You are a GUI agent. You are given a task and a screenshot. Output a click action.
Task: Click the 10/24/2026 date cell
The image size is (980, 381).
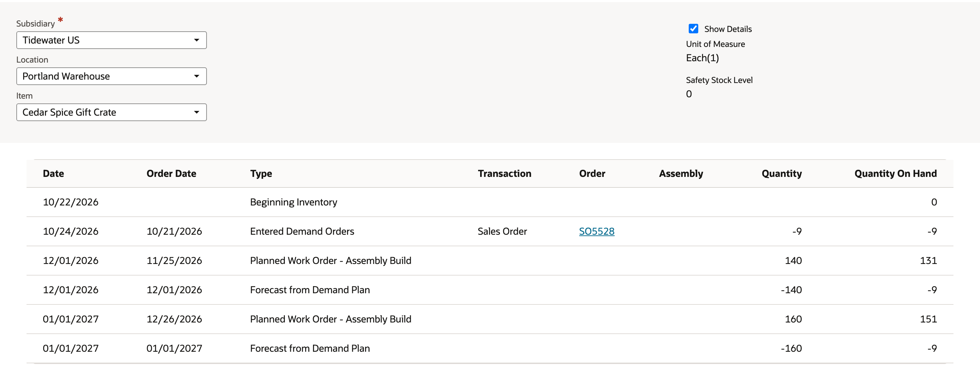(x=70, y=231)
